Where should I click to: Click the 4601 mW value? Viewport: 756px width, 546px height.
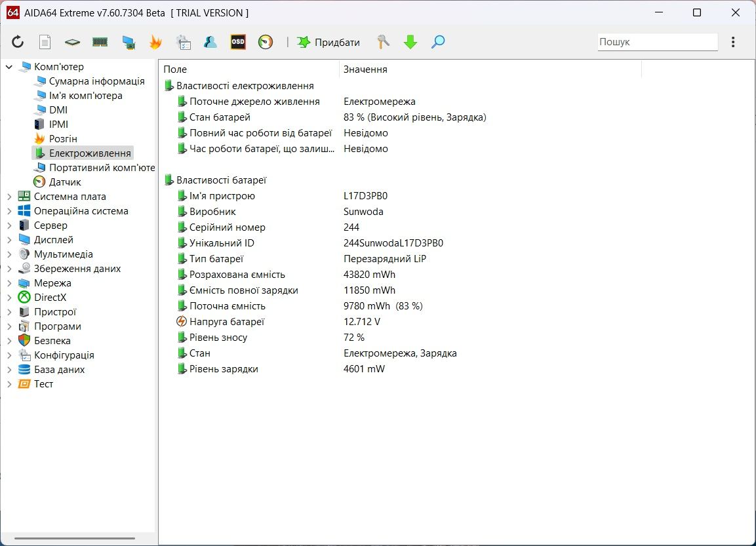coord(364,369)
